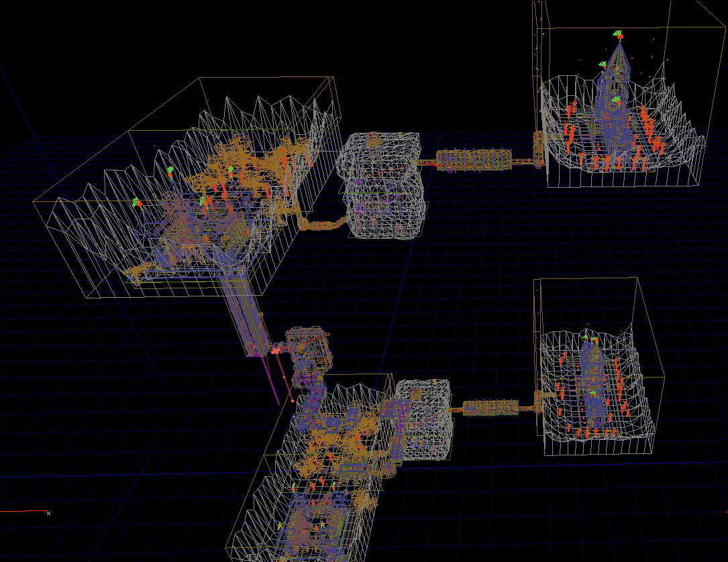Select the green flag near the left hillside huts
Image resolution: width=728 pixels, height=562 pixels.
135,203
